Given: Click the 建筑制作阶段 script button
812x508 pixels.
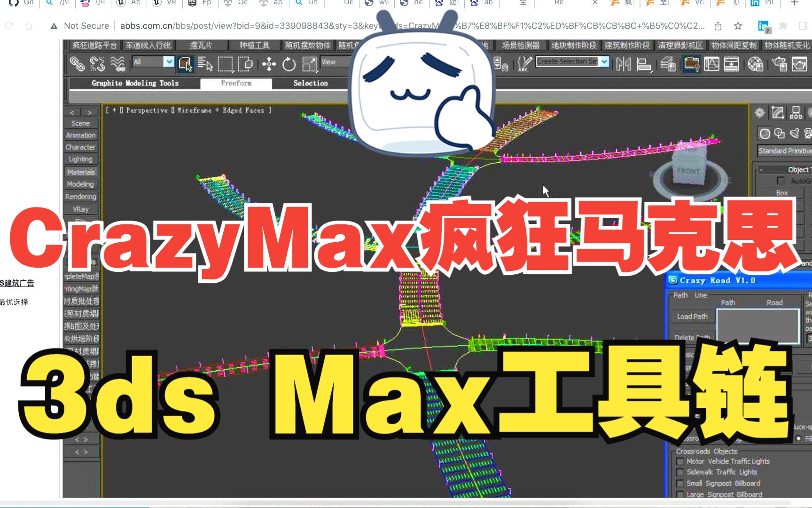Looking at the screenshot, I should [x=627, y=45].
